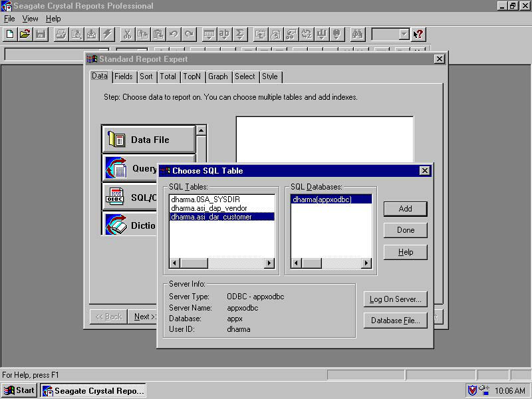The image size is (532, 399).
Task: Click the Open report folder icon
Action: point(25,35)
